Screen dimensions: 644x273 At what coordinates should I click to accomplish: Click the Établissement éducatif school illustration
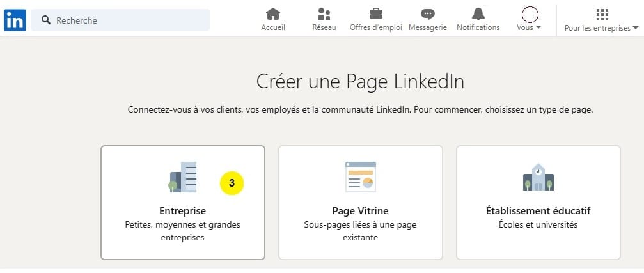pos(538,177)
